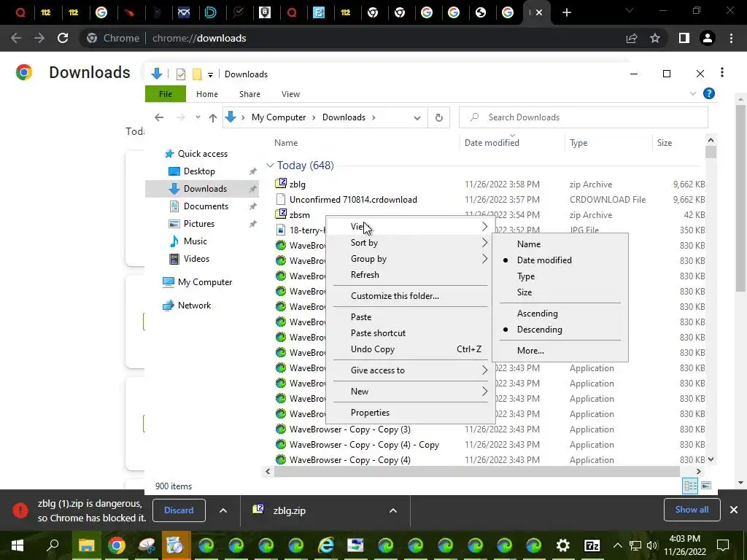Open Chrome three-dot main menu

click(x=731, y=38)
